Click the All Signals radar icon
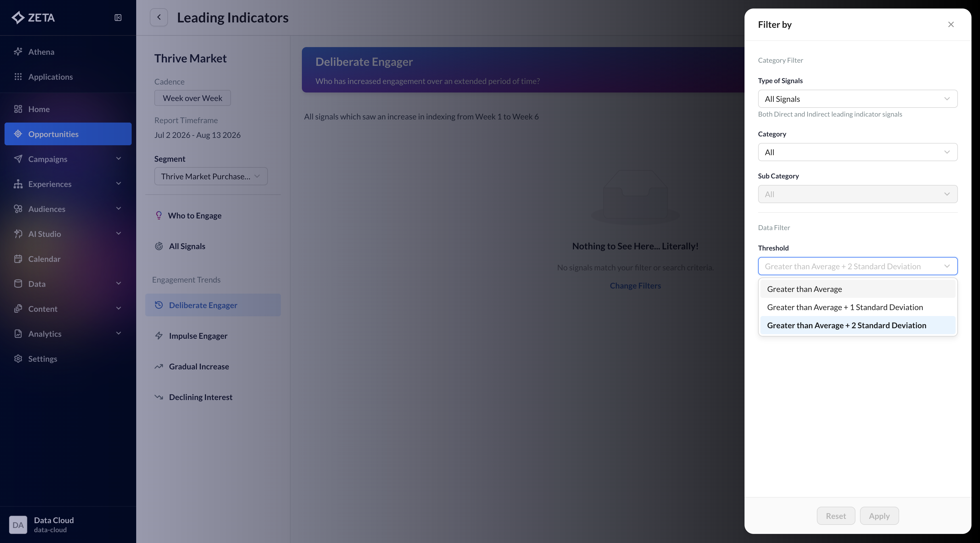980x543 pixels. [159, 246]
